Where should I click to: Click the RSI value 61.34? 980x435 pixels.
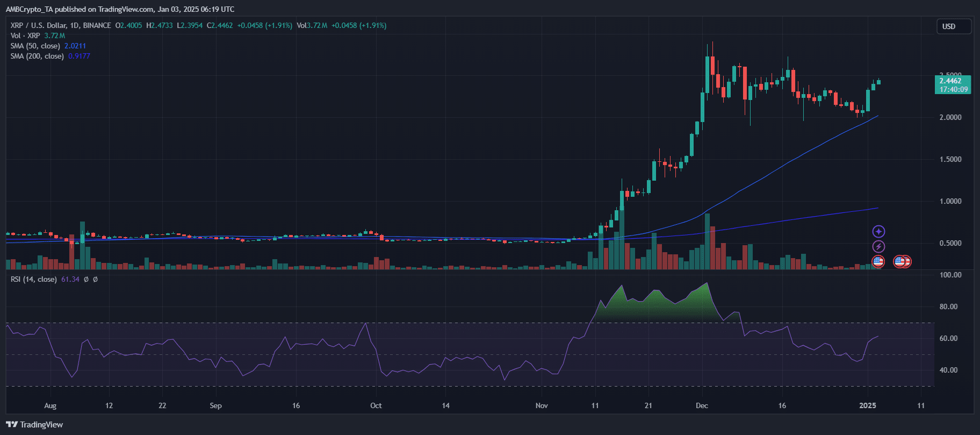(x=70, y=280)
